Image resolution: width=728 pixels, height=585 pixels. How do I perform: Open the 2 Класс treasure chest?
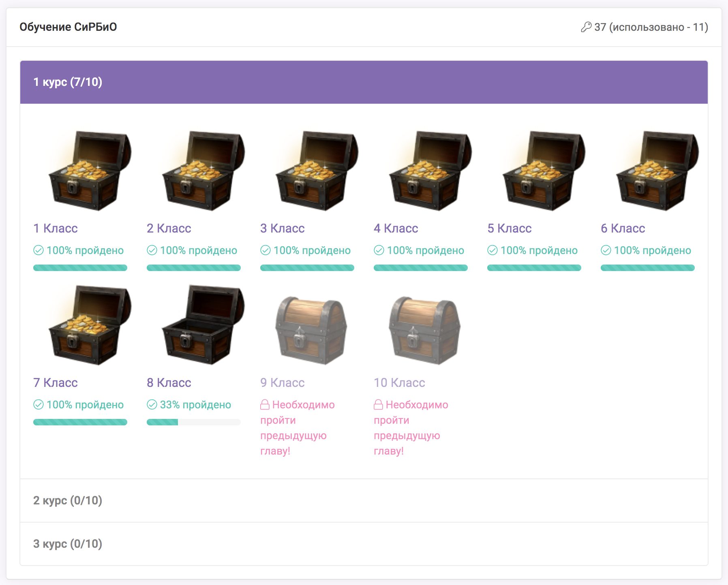pos(203,171)
